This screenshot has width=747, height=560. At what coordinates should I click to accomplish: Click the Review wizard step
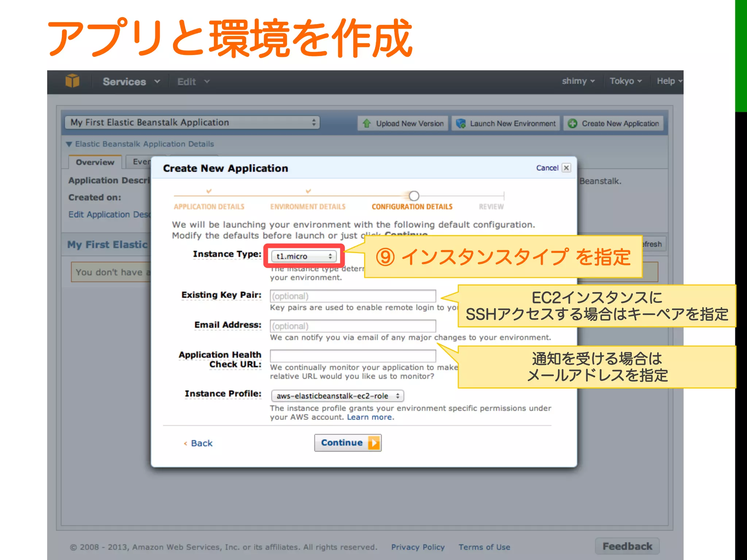[491, 207]
